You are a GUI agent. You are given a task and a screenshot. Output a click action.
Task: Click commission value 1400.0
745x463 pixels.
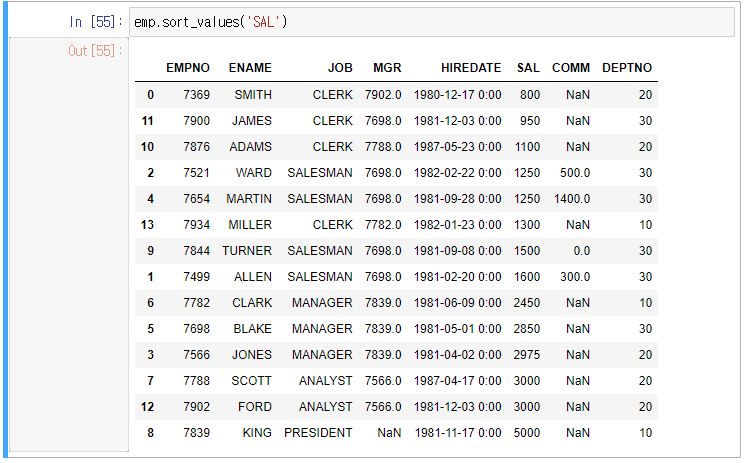(x=572, y=199)
